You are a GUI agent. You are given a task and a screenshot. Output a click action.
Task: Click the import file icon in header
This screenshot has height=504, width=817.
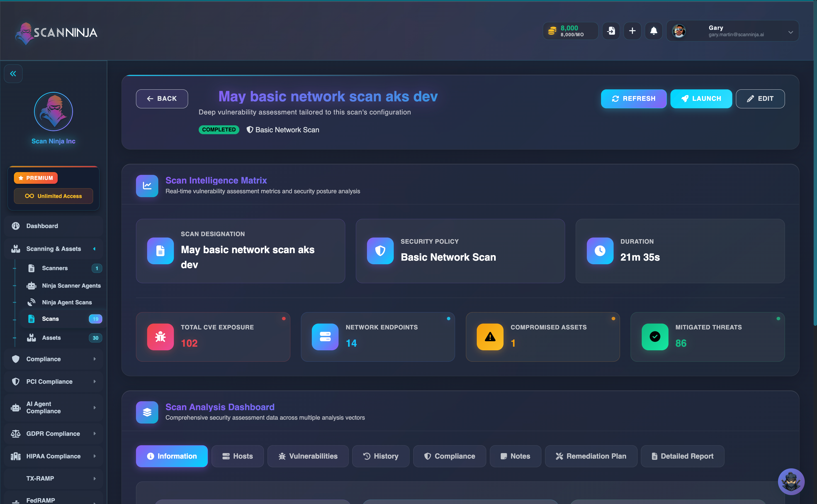tap(611, 31)
